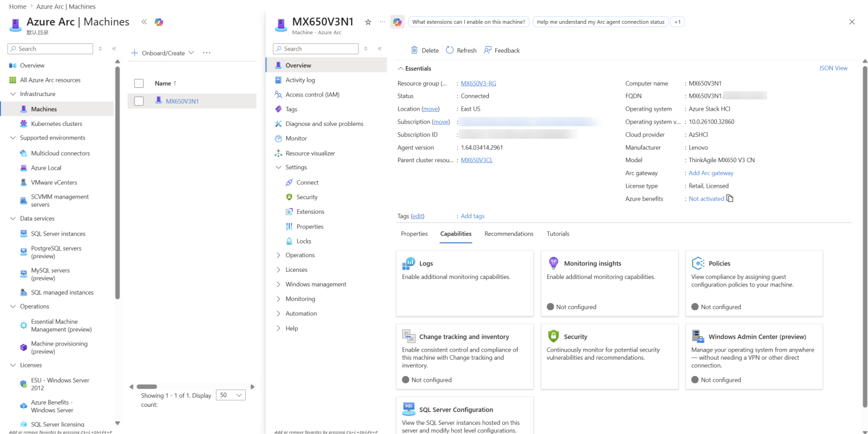Click the Copilot icon beside Azure Arc Machines title
This screenshot has width=868, height=434.
click(x=159, y=22)
